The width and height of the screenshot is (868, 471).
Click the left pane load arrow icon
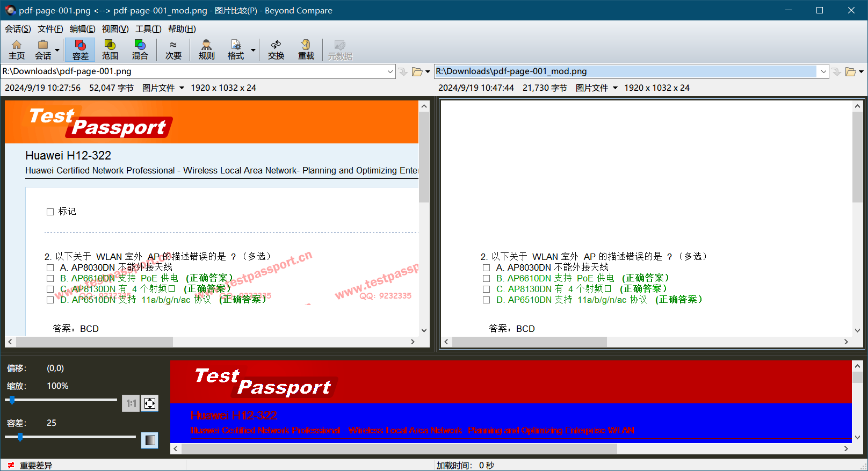(403, 71)
